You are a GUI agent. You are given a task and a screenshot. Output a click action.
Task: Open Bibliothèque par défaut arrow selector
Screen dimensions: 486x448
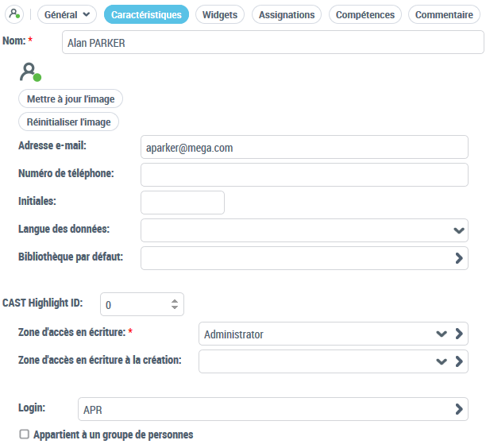tap(458, 258)
